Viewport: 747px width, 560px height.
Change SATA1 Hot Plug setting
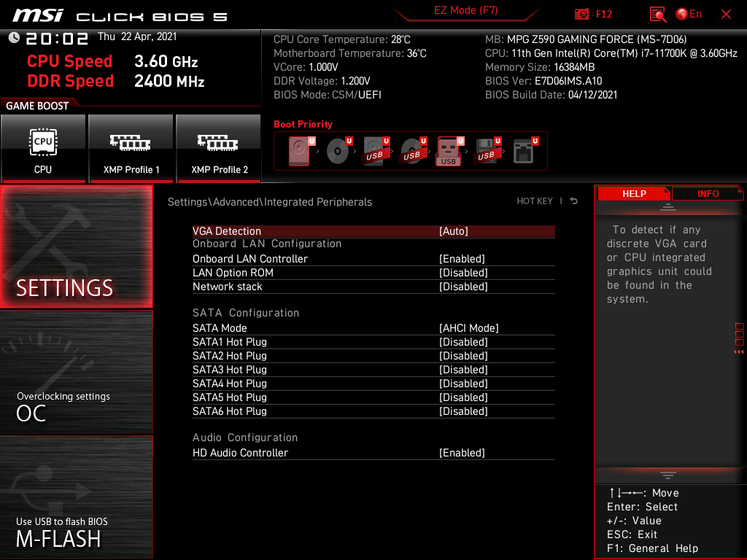[373, 341]
